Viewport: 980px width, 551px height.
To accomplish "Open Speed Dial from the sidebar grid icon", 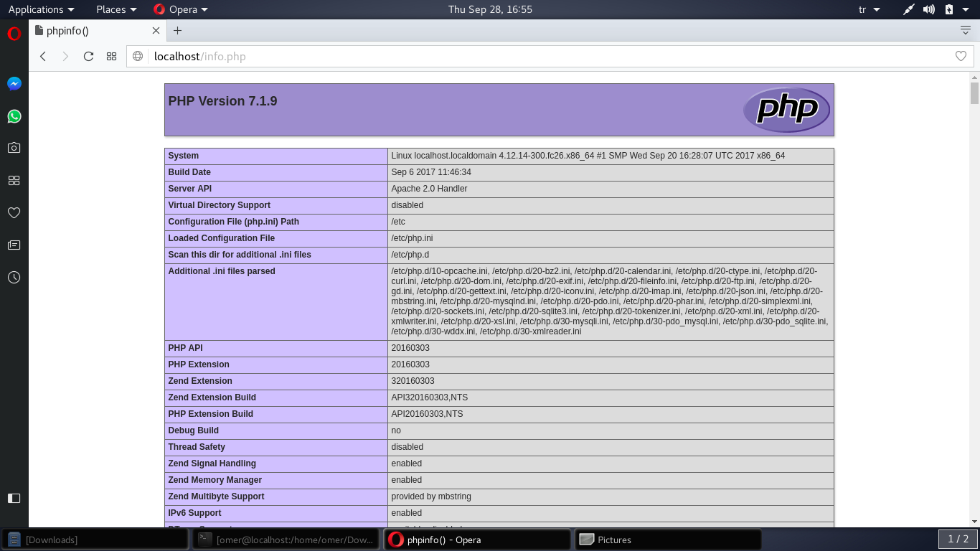I will coord(14,180).
